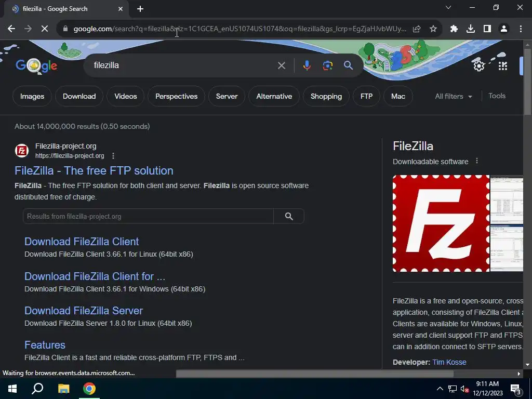Viewport: 532px width, 399px height.
Task: Open the three-dot menu next to Downloadable software
Action: click(x=477, y=161)
